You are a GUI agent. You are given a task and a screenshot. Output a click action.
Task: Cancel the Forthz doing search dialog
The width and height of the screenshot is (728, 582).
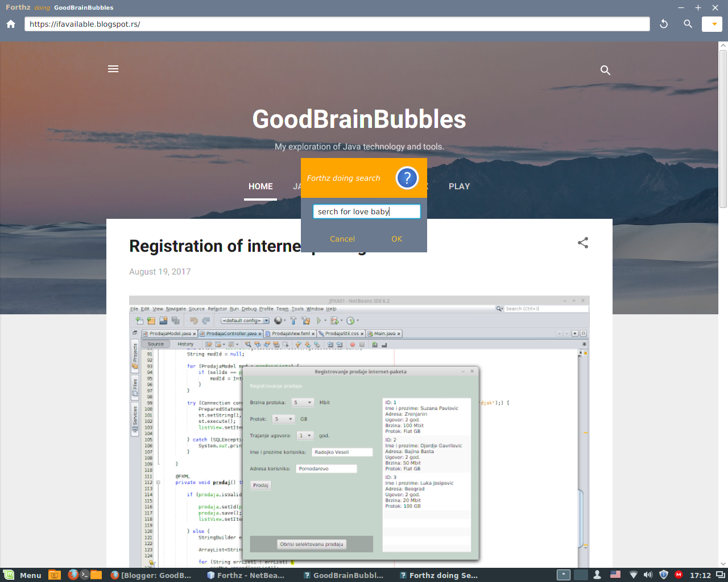(342, 239)
